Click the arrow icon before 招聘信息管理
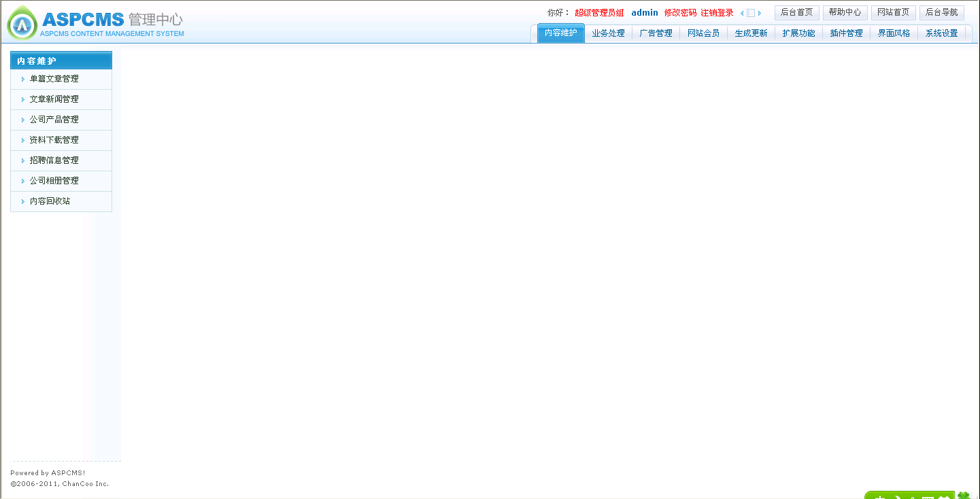The width and height of the screenshot is (980, 499). click(21, 160)
